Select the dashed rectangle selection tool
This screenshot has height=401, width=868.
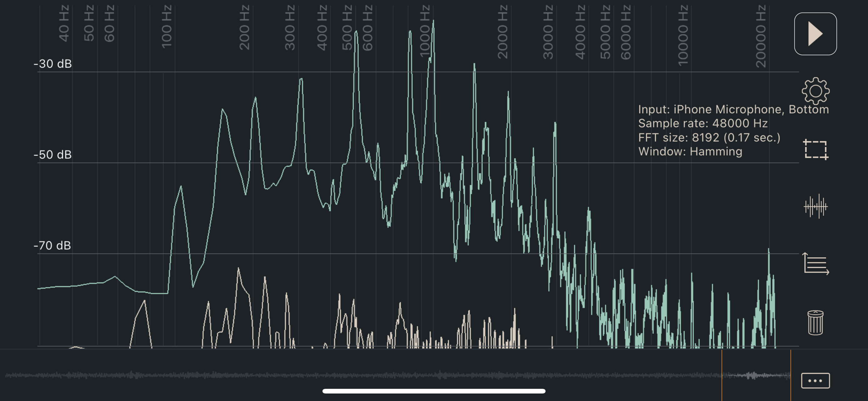pos(815,149)
